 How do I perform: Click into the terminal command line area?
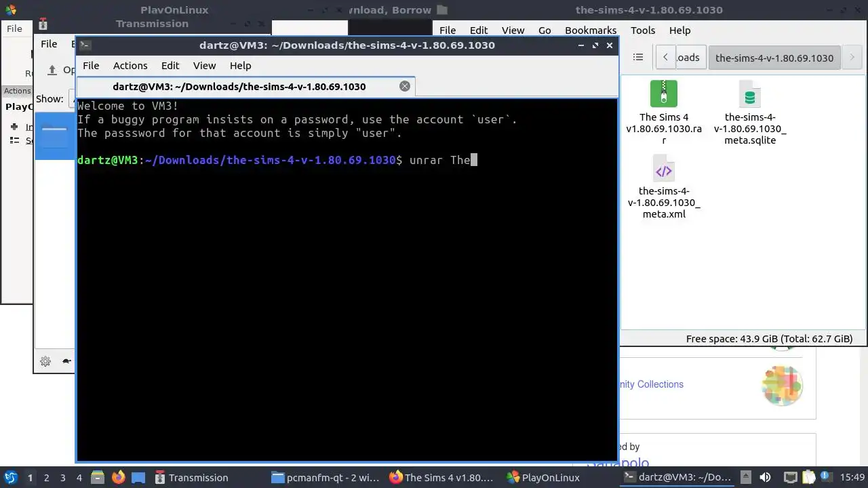point(347,279)
